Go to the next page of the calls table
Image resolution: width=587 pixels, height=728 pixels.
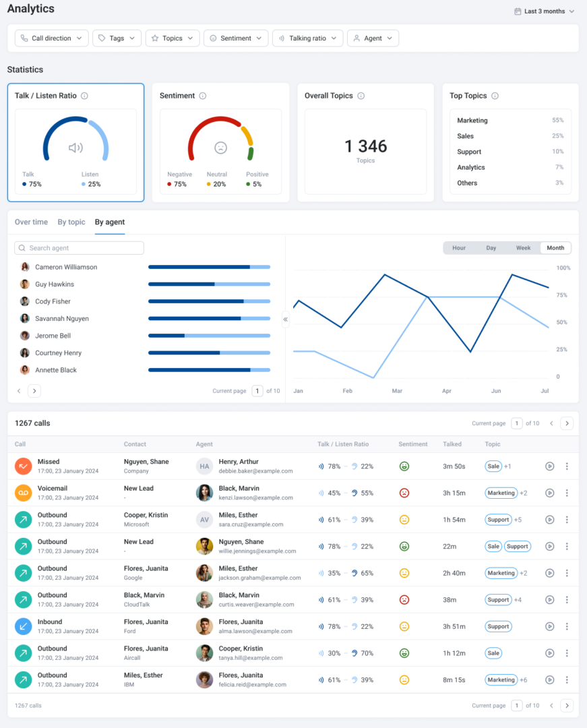click(567, 423)
